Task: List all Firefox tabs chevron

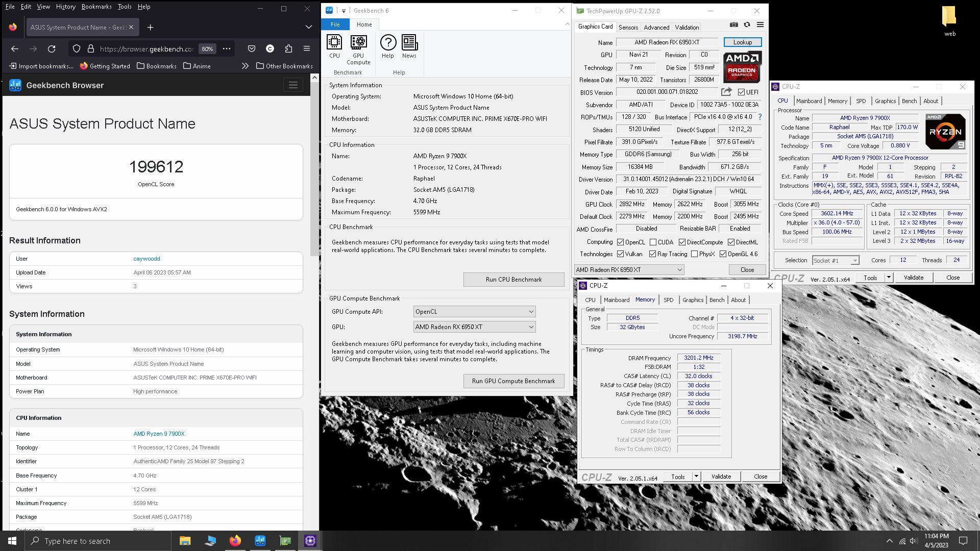Action: [x=308, y=27]
